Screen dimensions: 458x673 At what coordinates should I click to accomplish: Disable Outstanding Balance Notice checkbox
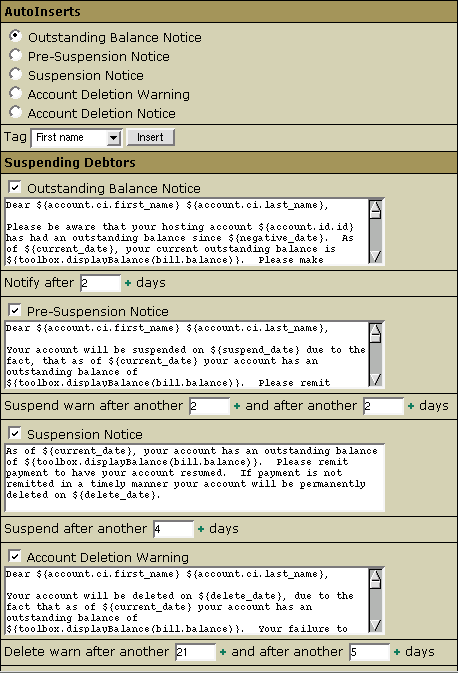click(x=15, y=187)
